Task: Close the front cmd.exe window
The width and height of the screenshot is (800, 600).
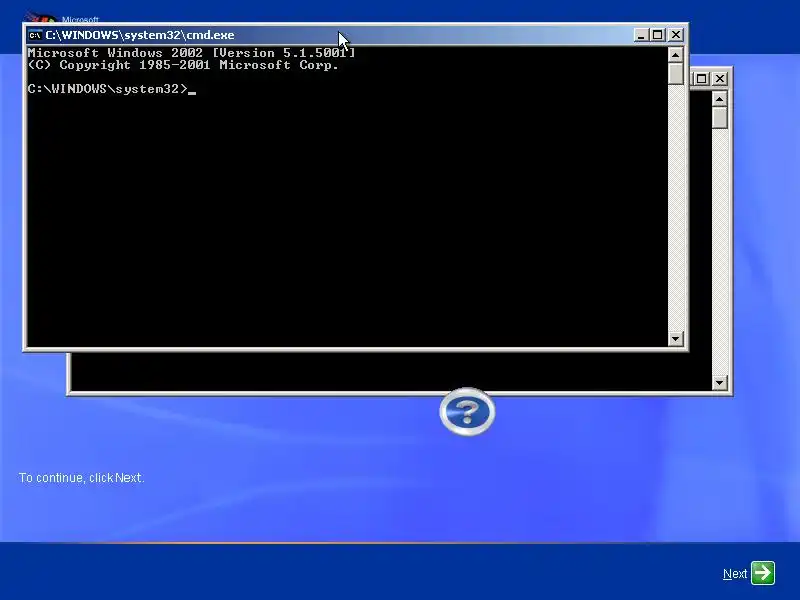Action: 676,35
